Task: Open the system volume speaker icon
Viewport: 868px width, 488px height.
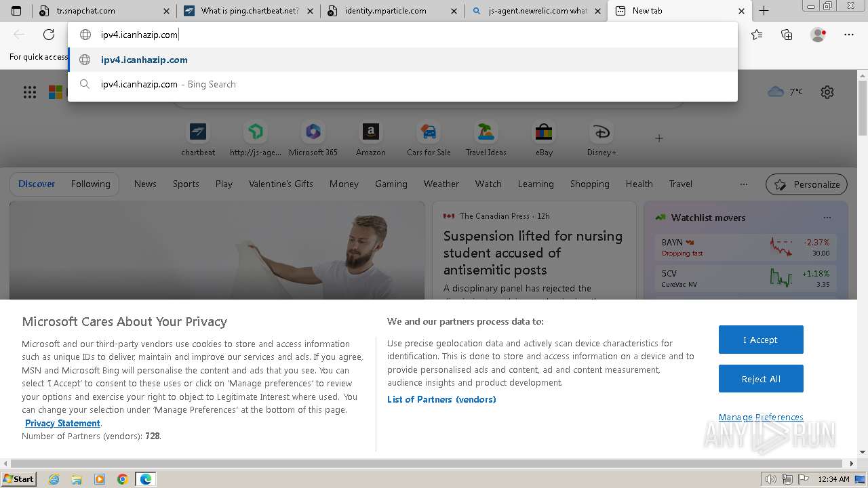Action: coord(771,479)
